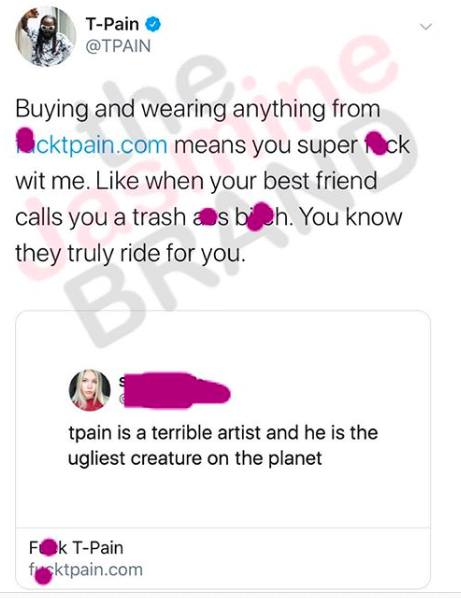Click the blue verified badge
Viewport: 461px width, 598px height.
pos(153,24)
